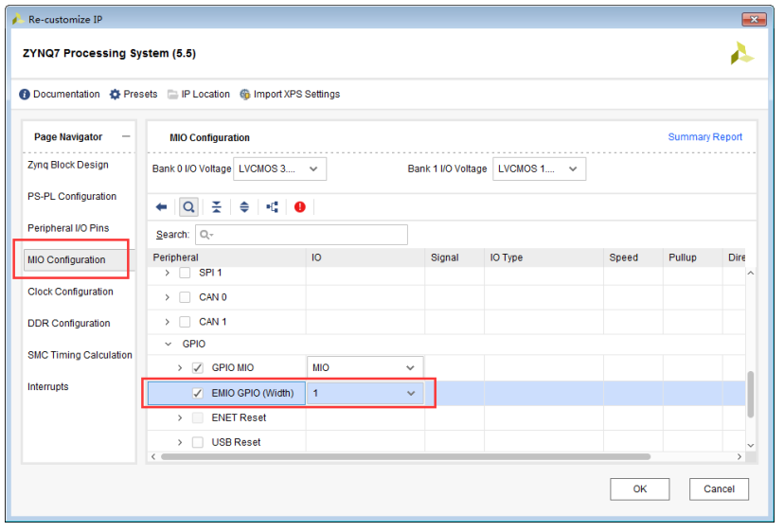Open Bank 1 I/O Voltage dropdown
This screenshot has width=784, height=532.
[539, 169]
